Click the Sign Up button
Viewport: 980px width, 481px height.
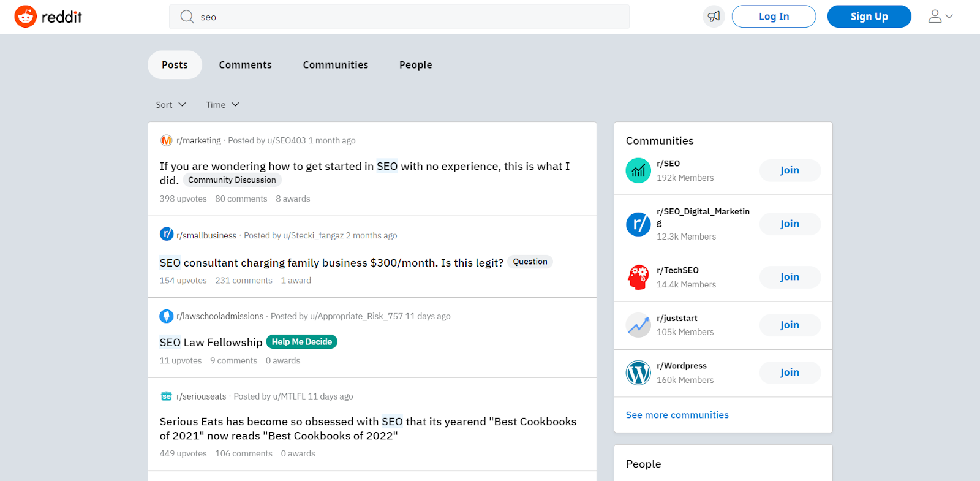[x=869, y=17]
